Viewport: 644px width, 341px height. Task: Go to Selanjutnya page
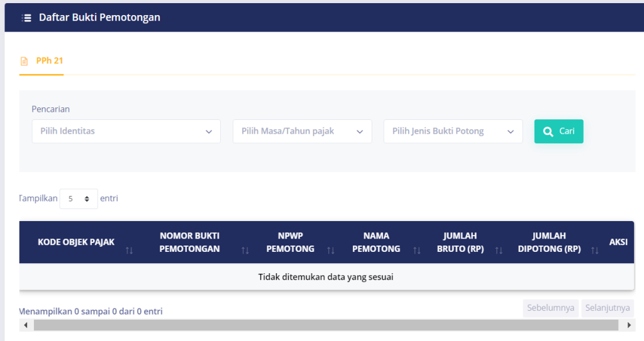[607, 308]
